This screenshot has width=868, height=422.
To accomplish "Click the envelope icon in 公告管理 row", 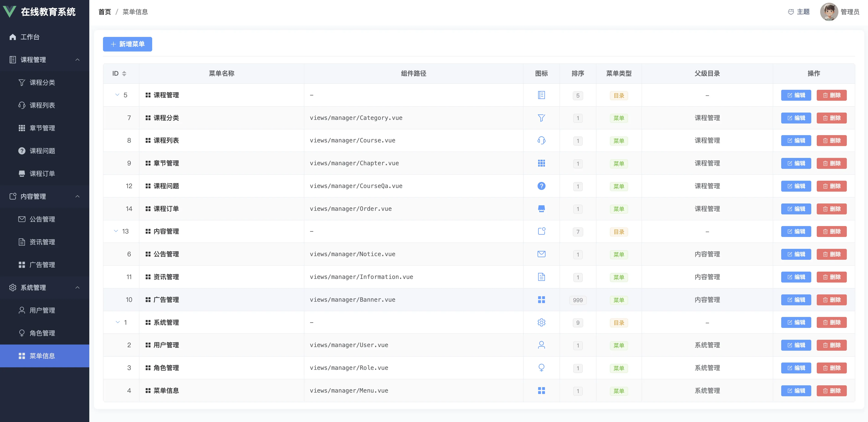I will [x=541, y=254].
